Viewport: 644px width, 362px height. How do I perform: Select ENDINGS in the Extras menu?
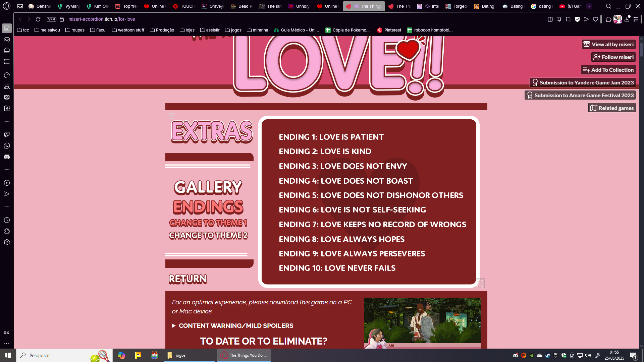click(x=208, y=207)
